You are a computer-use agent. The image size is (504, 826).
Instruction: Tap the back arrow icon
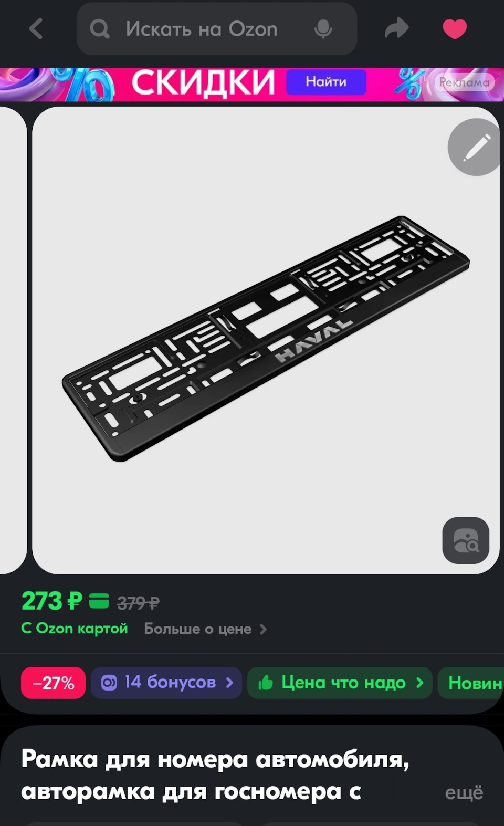point(36,29)
